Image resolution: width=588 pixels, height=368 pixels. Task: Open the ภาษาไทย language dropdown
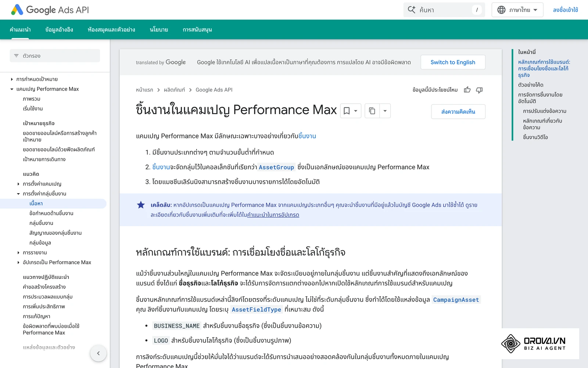pos(517,10)
